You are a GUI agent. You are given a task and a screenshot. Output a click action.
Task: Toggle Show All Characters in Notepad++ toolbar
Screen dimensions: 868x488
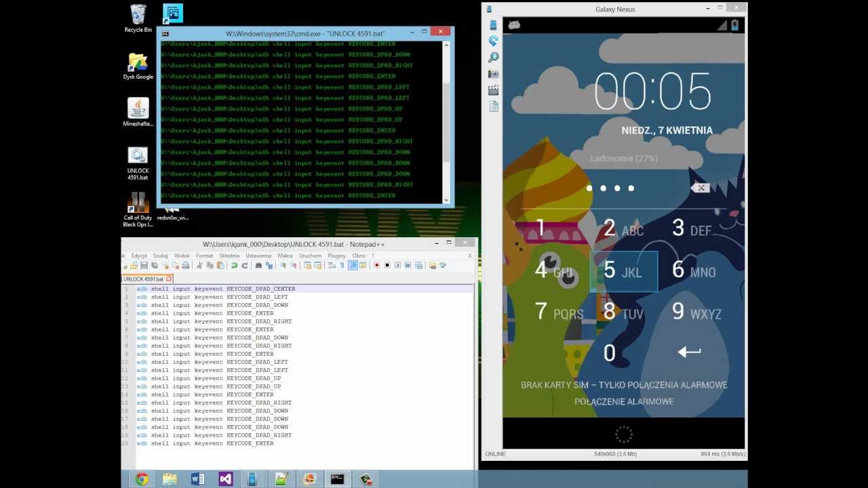(x=342, y=265)
